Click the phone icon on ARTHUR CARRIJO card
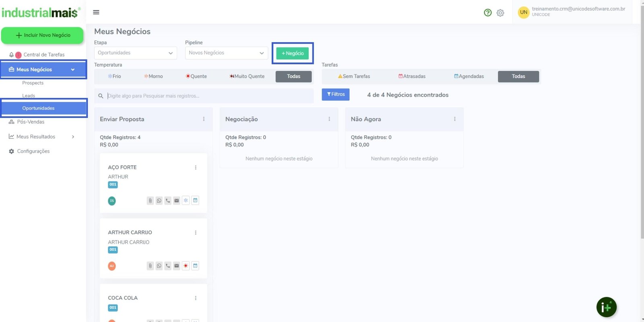644x322 pixels. click(168, 266)
